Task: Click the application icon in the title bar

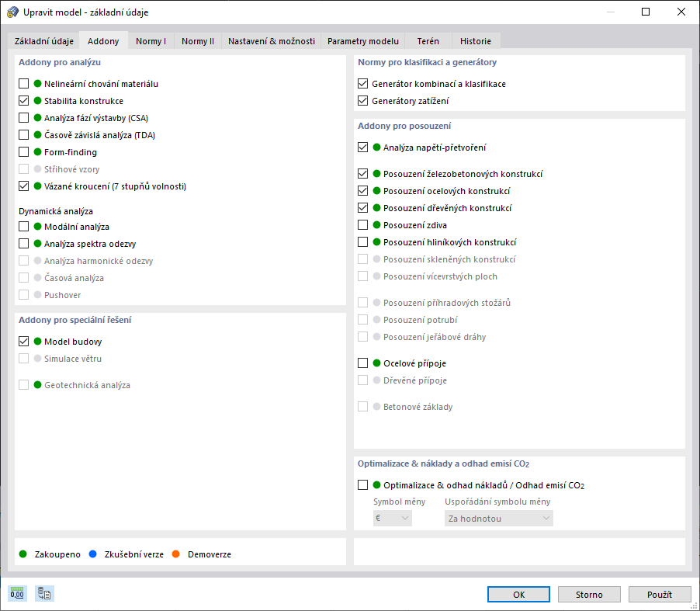Action: pyautogui.click(x=11, y=11)
